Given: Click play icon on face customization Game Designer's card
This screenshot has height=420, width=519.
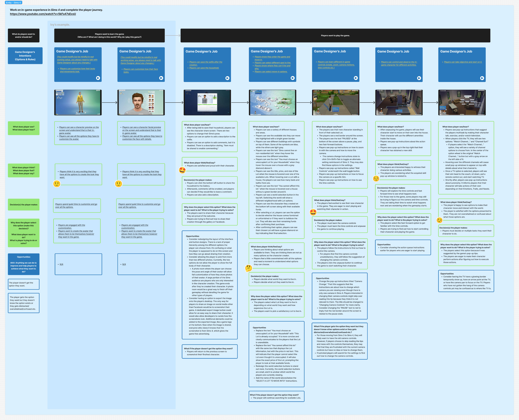Looking at the screenshot, I should (161, 78).
